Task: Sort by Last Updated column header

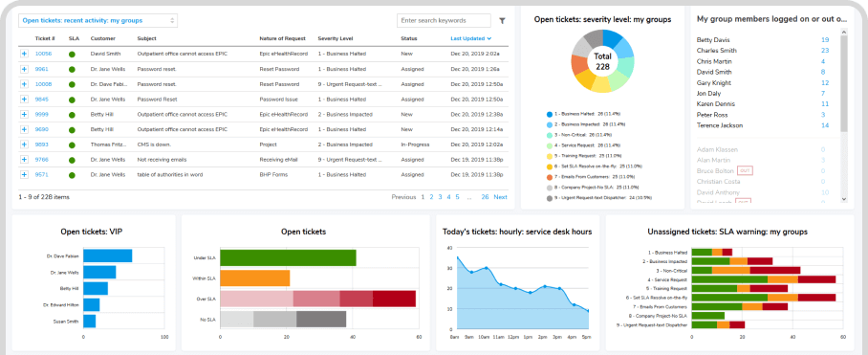Action: pyautogui.click(x=471, y=39)
